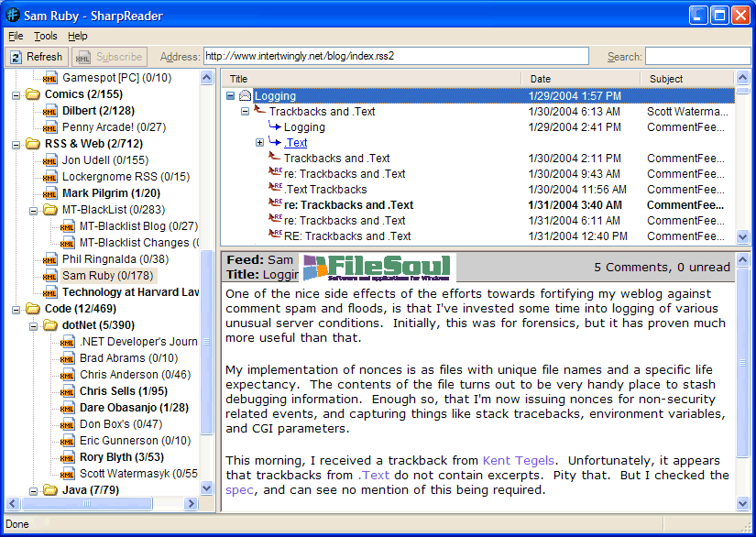Click inside the Address URL field
The width and height of the screenshot is (756, 537).
coord(396,56)
